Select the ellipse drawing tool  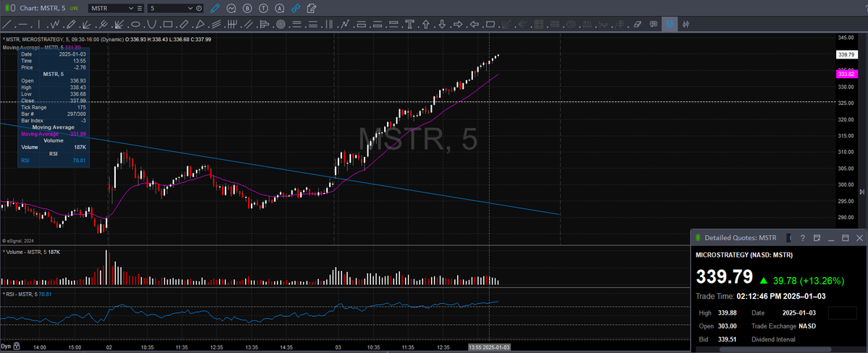135,25
